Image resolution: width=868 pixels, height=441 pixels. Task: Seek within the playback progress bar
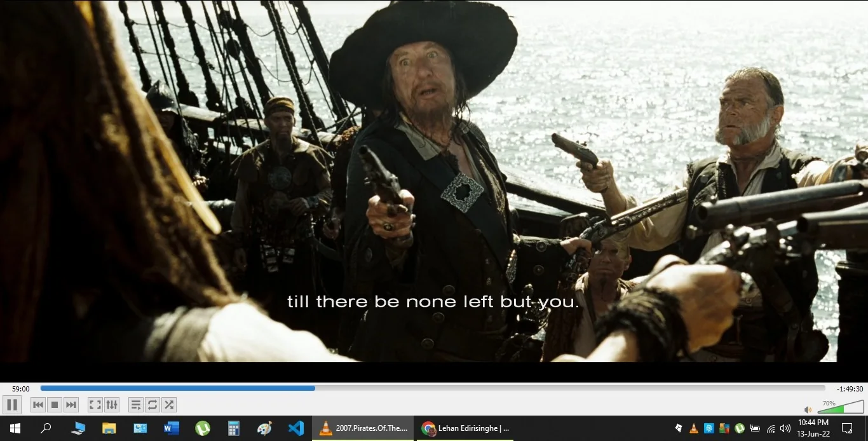pyautogui.click(x=433, y=388)
